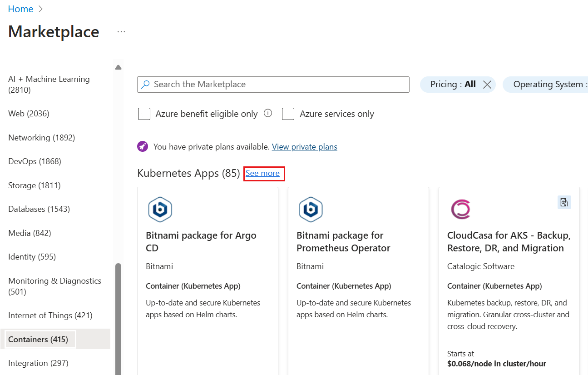Click 'Starts at' label on CloudCasa card

coord(460,354)
